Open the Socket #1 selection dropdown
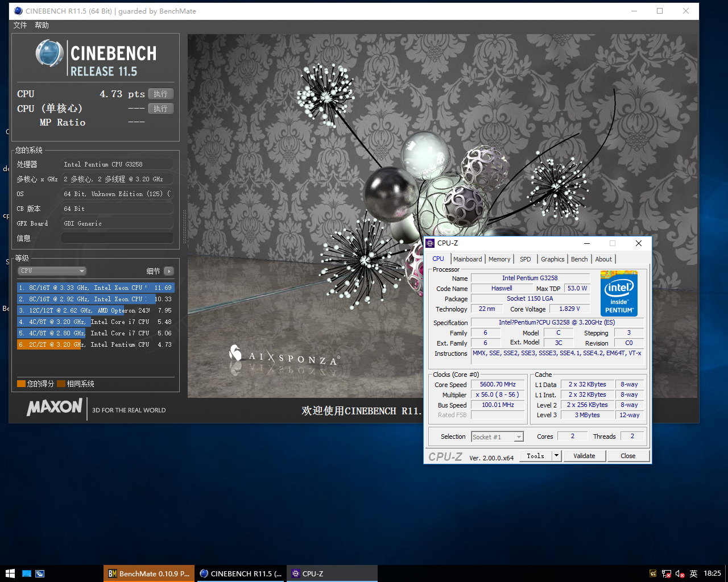The image size is (728, 582). point(497,436)
